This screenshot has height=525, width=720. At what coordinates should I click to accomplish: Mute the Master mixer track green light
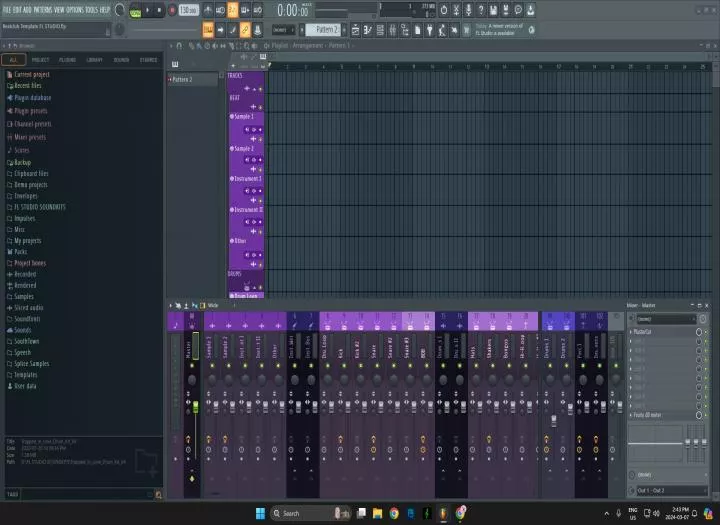(192, 366)
